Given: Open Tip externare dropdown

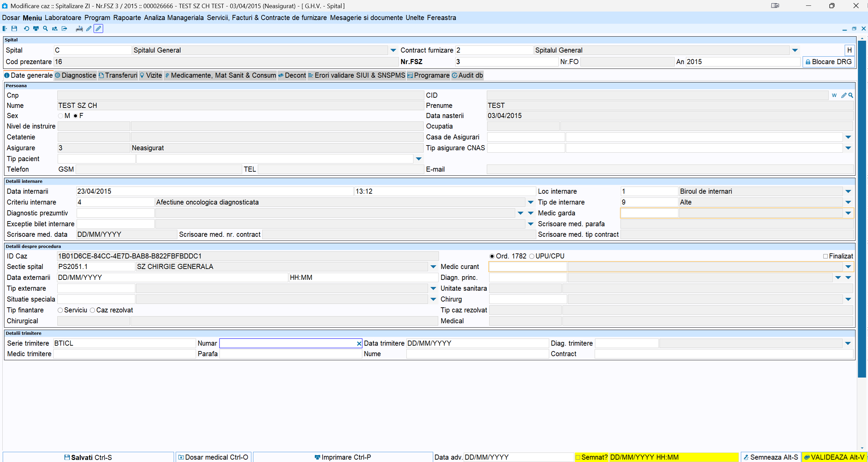Looking at the screenshot, I should click(x=433, y=288).
